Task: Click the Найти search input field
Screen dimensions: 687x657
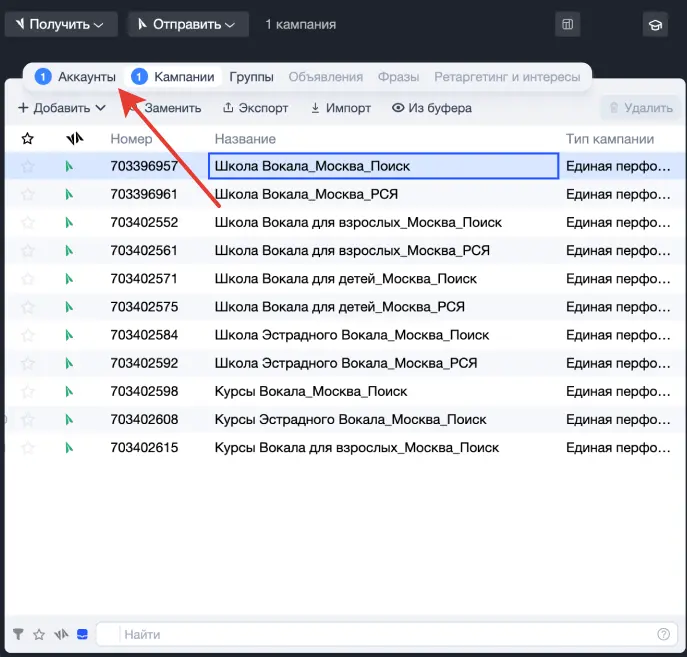Action: [x=386, y=634]
